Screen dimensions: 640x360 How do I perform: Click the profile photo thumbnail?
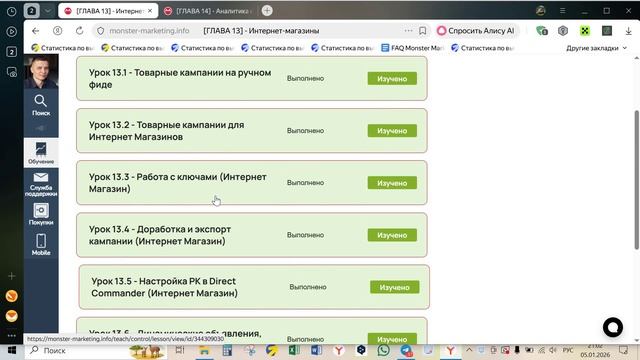41,72
